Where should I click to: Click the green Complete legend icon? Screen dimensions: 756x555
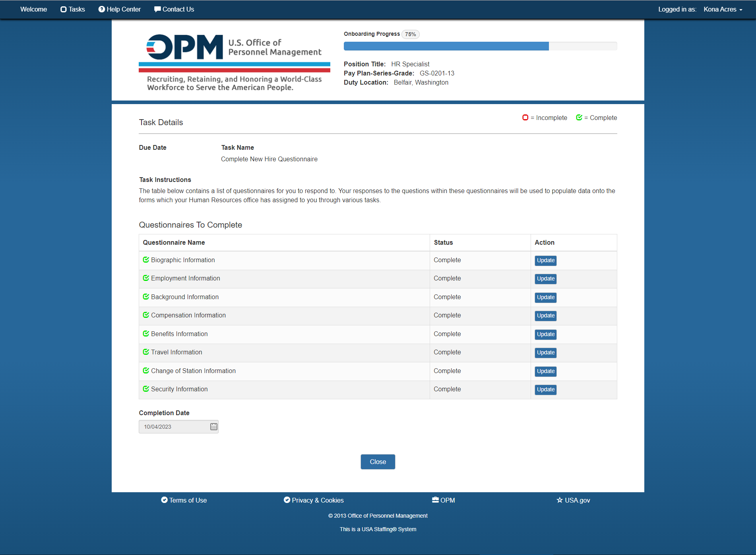point(579,118)
